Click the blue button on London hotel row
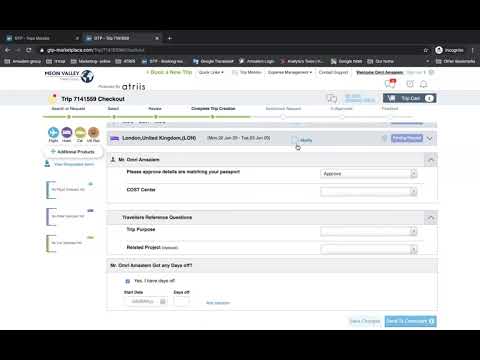 point(407,138)
